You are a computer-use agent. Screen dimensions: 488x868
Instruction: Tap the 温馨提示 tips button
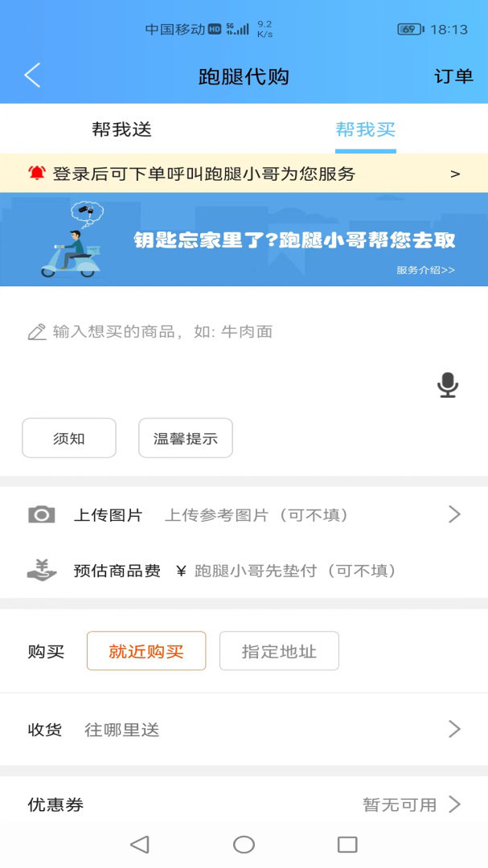click(x=186, y=438)
